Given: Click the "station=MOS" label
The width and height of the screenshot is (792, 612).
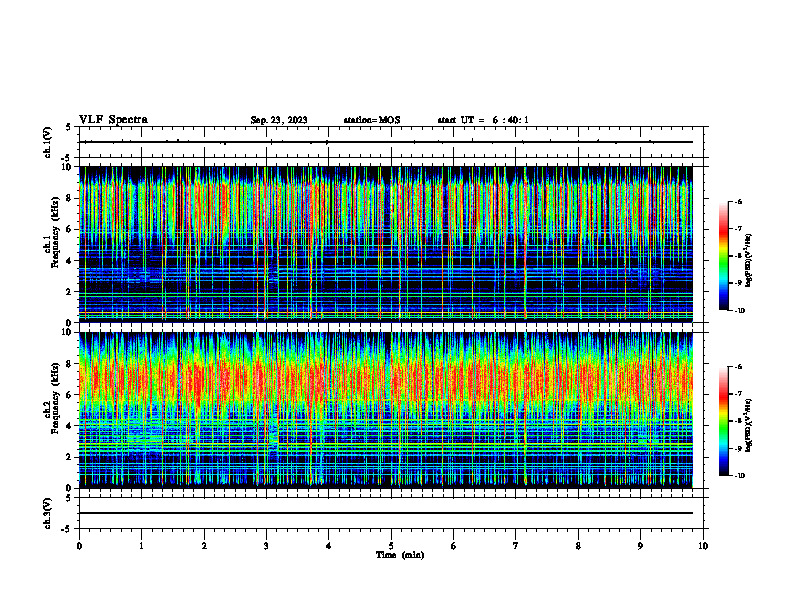Looking at the screenshot, I should click(372, 120).
